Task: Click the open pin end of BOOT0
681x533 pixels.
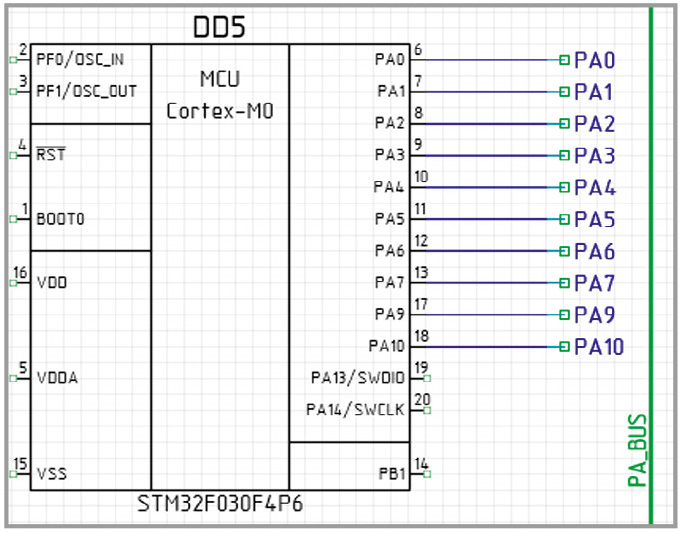Action: click(13, 219)
